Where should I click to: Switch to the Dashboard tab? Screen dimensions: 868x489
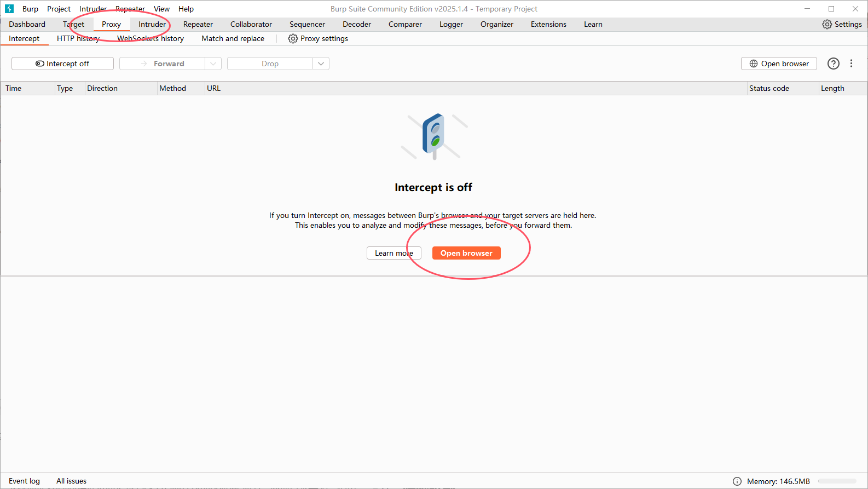[x=27, y=24]
